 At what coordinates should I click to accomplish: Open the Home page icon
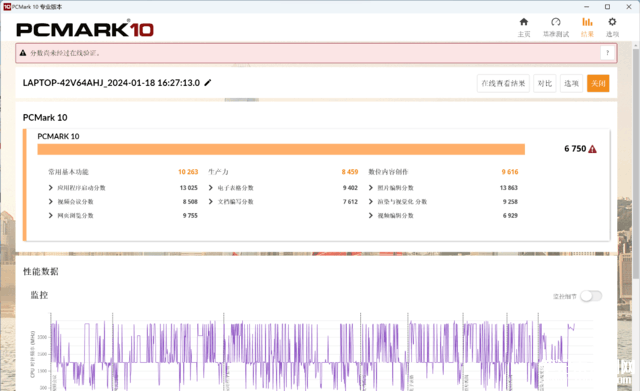(x=524, y=22)
